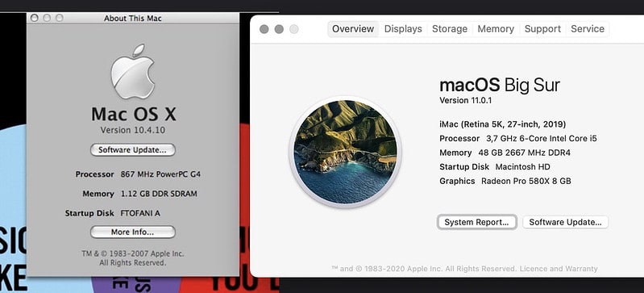The image size is (644, 293).
Task: Click 867 MHz PowerPC G4 value
Action: 160,174
